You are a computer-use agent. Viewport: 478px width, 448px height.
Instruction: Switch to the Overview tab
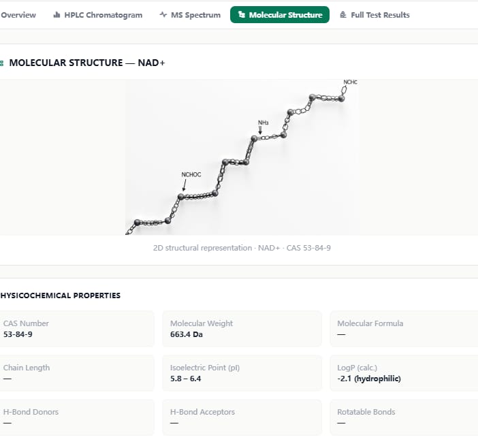coord(18,14)
